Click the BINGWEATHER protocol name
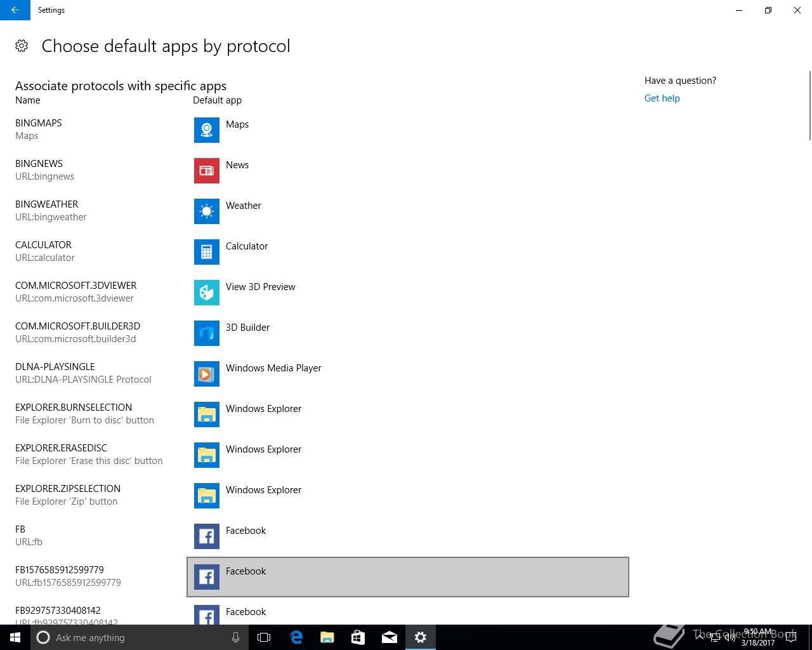Viewport: 812px width, 650px height. (x=47, y=204)
